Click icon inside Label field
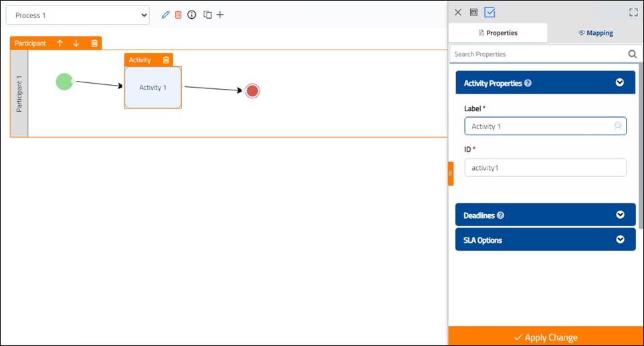The image size is (644, 346). pos(618,126)
